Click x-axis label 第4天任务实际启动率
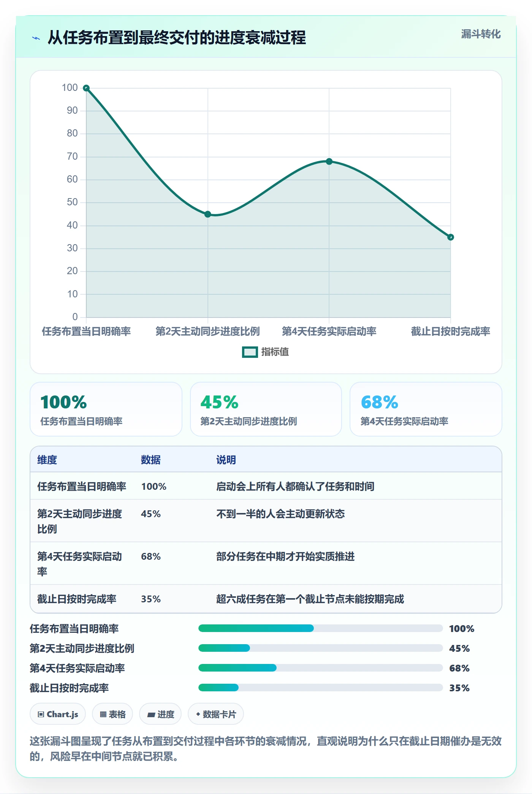 (329, 331)
